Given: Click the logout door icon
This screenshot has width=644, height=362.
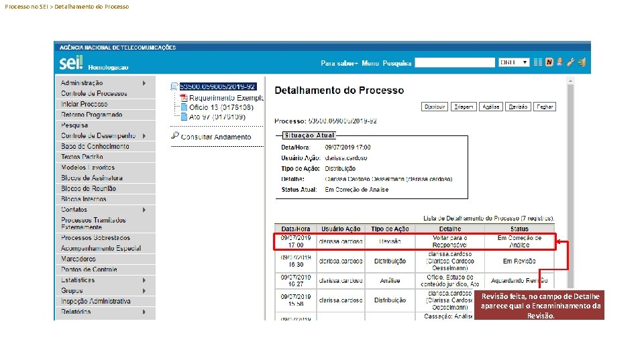Looking at the screenshot, I should tap(582, 62).
